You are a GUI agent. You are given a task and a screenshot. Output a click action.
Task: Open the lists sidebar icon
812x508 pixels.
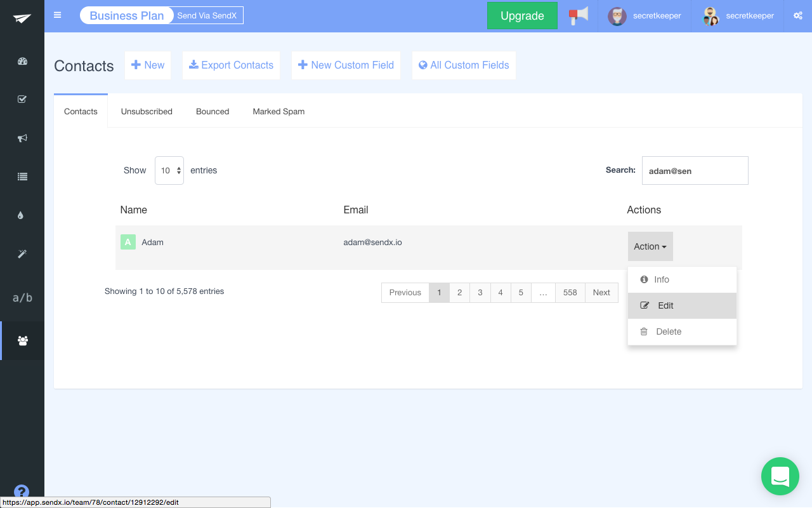(22, 177)
